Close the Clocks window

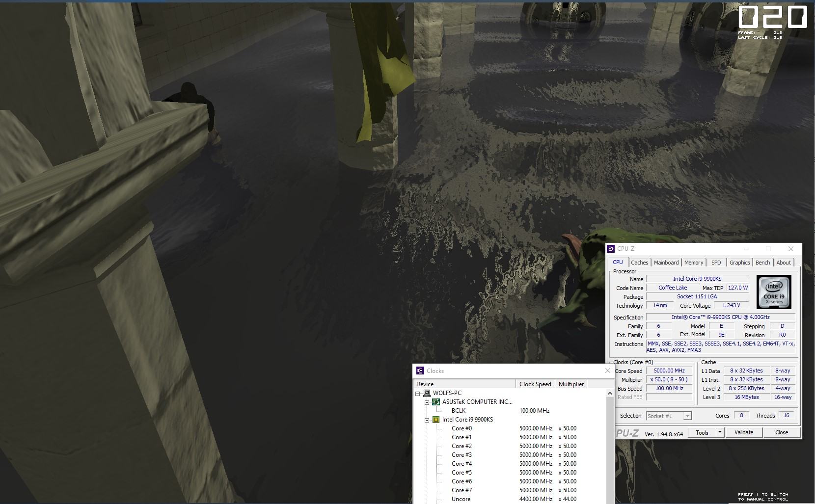tap(607, 371)
